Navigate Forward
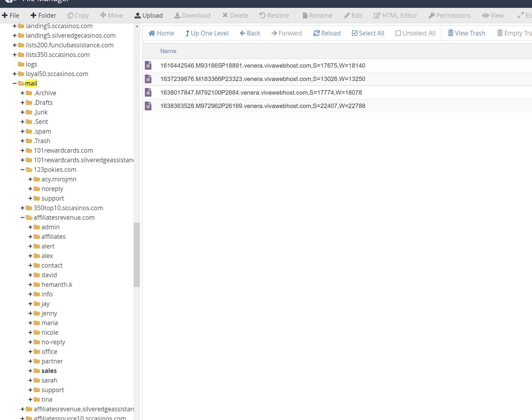This screenshot has height=420, width=532. [x=287, y=33]
